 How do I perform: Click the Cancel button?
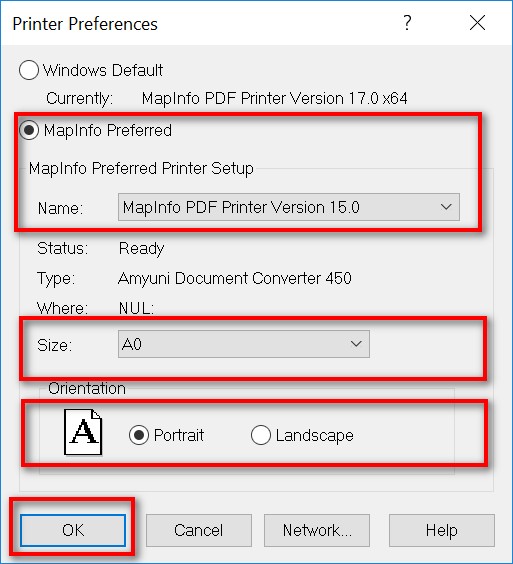199,530
